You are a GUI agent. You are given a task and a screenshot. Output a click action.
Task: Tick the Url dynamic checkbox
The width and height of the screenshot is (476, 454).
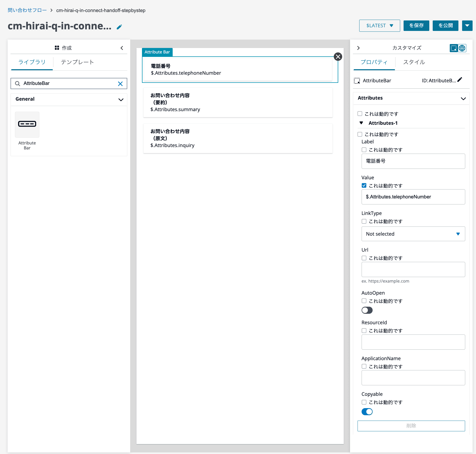(x=364, y=258)
